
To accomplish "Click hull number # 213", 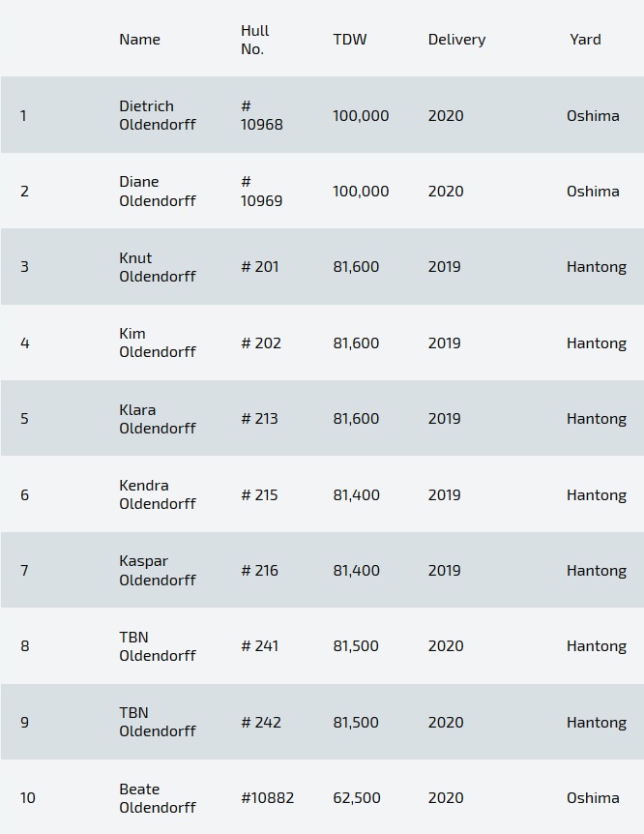I will coord(259,419).
